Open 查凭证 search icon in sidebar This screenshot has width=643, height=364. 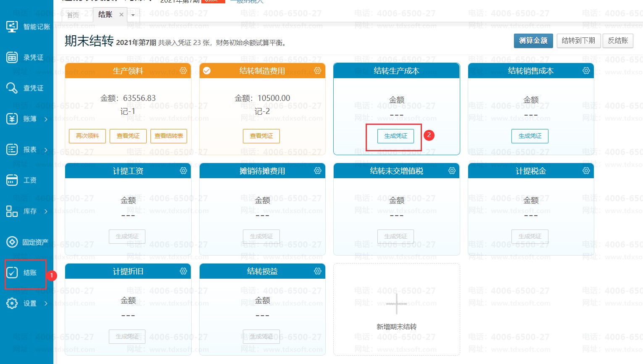click(12, 88)
